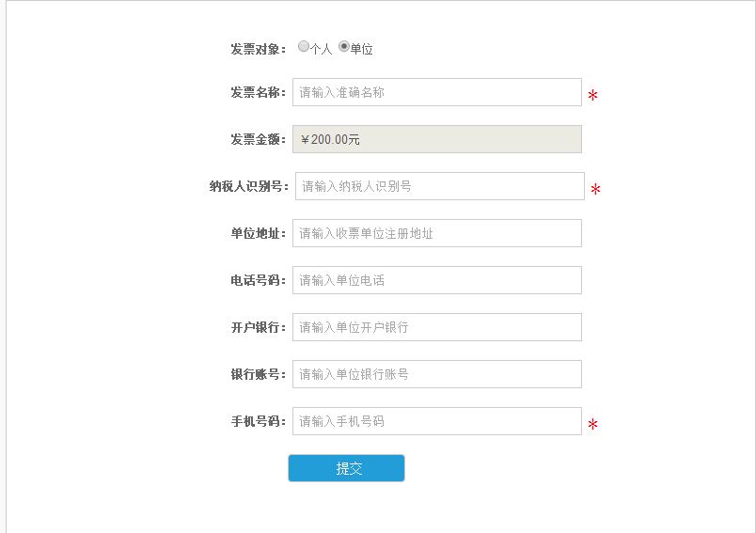The height and width of the screenshot is (533, 756).
Task: Focus the 开户银行 input field
Action: (437, 327)
